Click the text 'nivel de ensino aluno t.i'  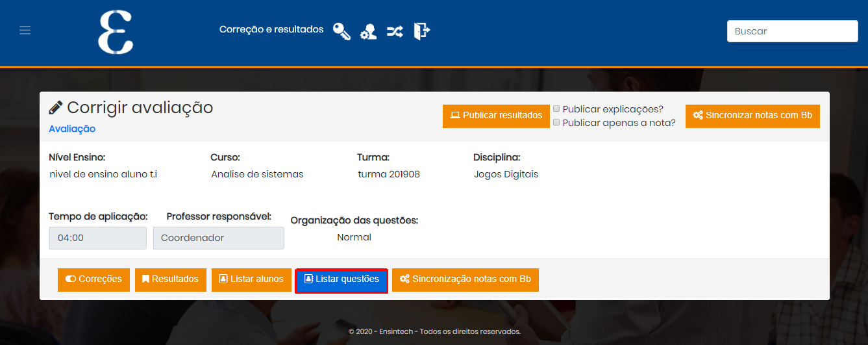point(103,174)
